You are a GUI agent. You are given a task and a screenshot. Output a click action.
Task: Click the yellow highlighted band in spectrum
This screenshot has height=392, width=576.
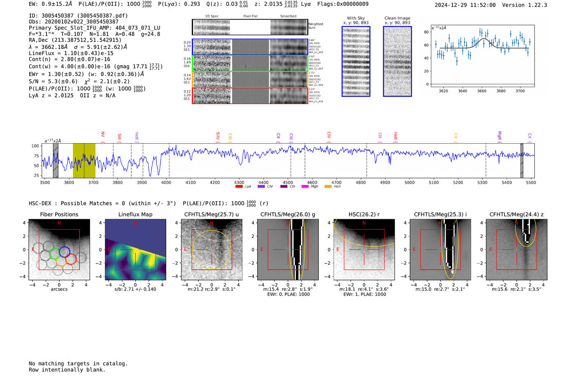84,160
